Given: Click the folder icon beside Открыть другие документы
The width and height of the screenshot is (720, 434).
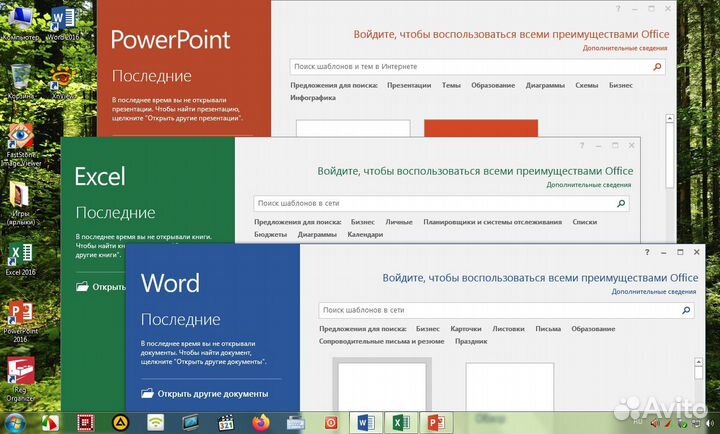Looking at the screenshot, I should click(x=147, y=394).
